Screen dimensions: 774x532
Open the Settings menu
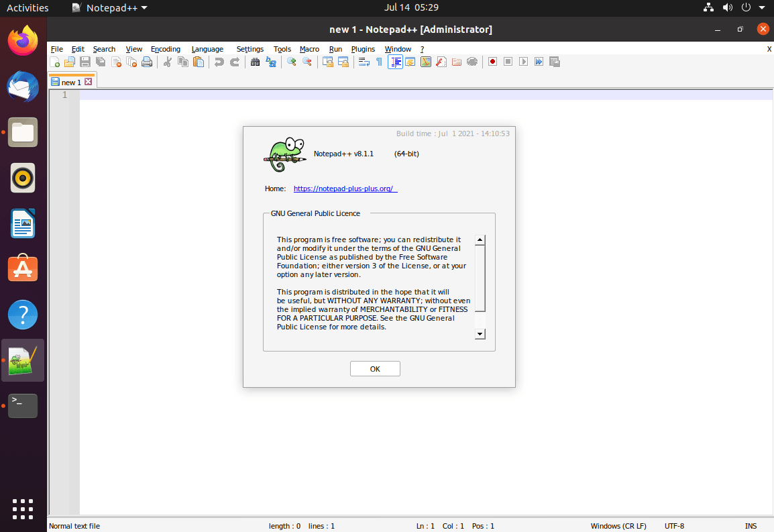point(250,49)
